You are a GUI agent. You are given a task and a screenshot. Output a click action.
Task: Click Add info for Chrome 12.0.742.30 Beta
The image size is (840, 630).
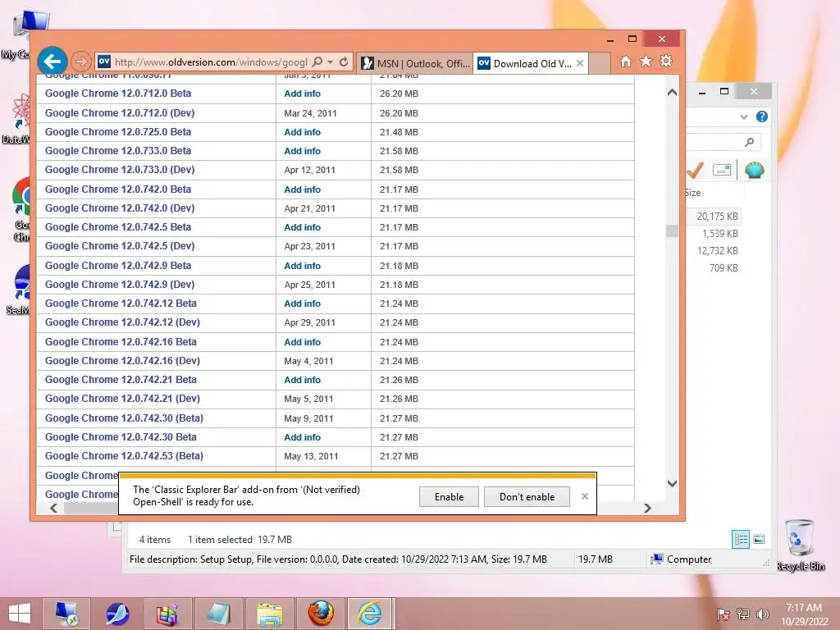click(302, 437)
